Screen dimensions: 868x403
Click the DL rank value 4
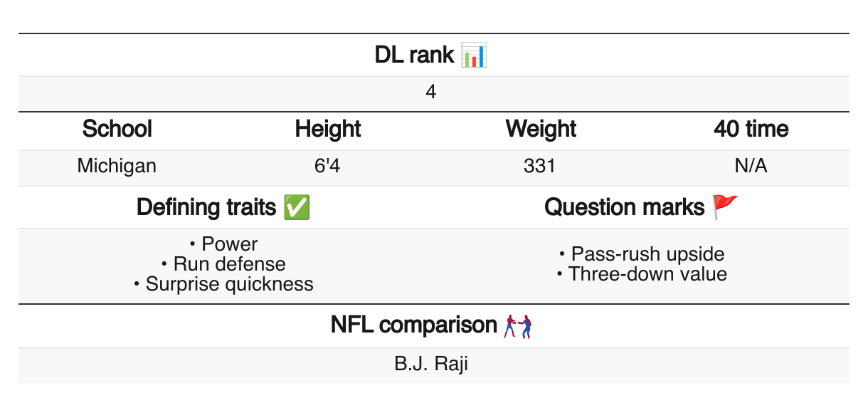(431, 93)
